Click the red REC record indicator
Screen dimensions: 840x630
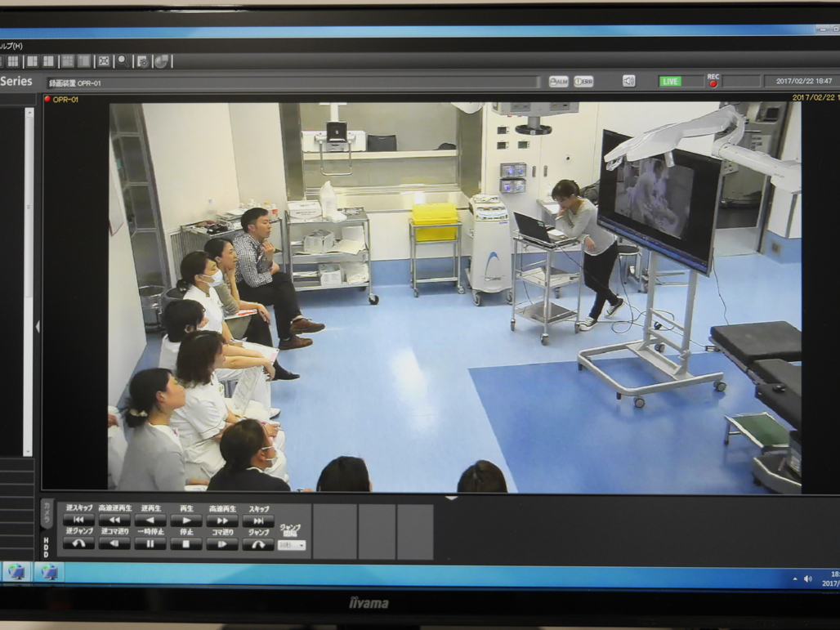point(713,83)
